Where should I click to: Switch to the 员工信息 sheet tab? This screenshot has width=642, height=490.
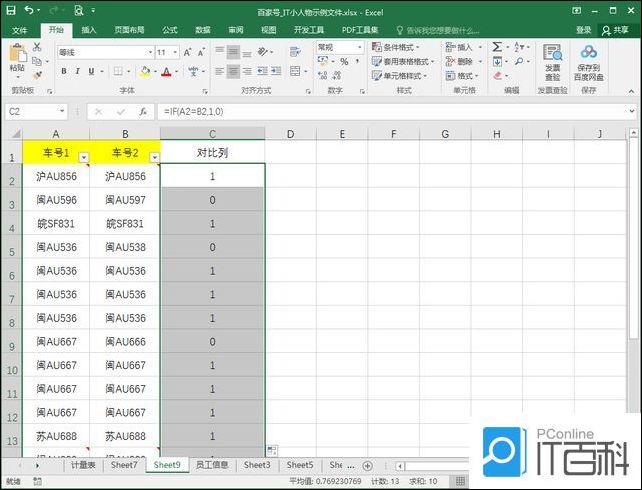coord(211,465)
